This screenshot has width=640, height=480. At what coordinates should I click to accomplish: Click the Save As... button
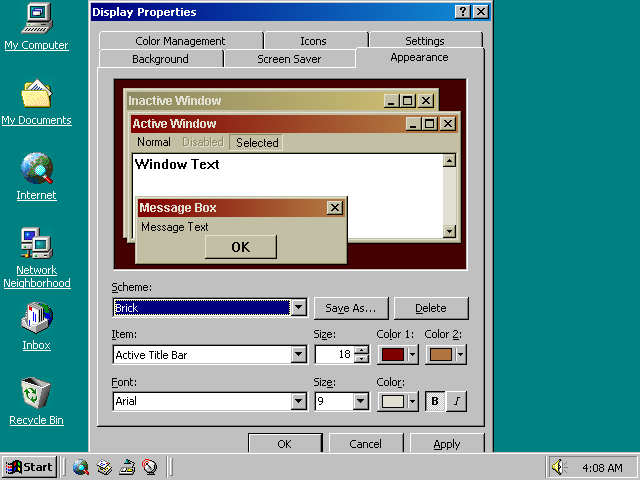[x=351, y=308]
